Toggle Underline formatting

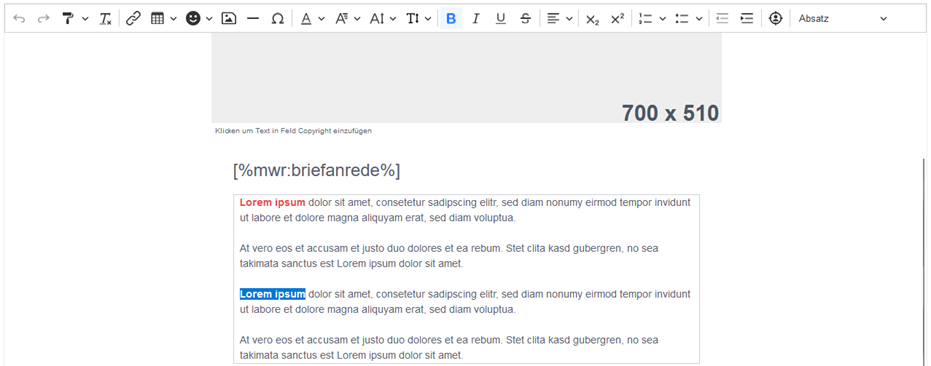501,19
